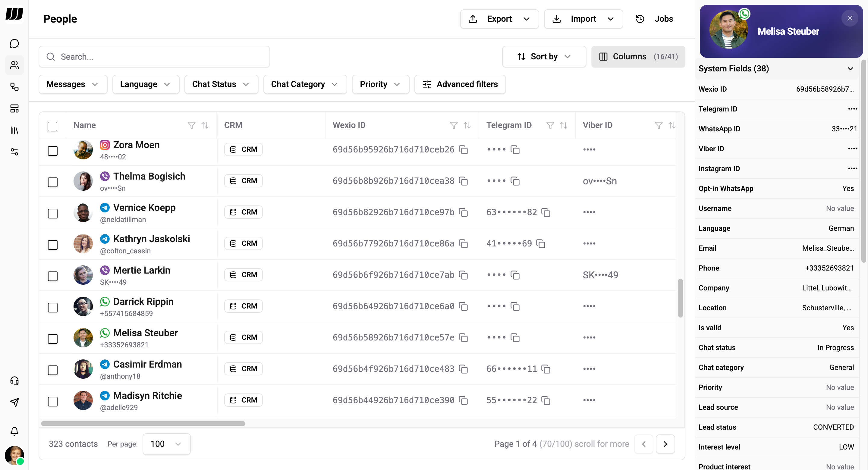Open the automation flows sidebar icon
This screenshot has height=470, width=868.
(x=14, y=87)
